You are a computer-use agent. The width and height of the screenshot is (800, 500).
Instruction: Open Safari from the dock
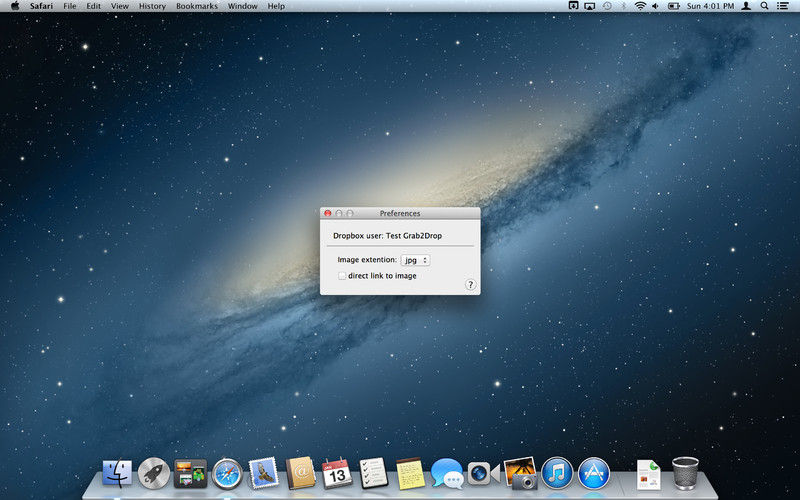[x=227, y=473]
